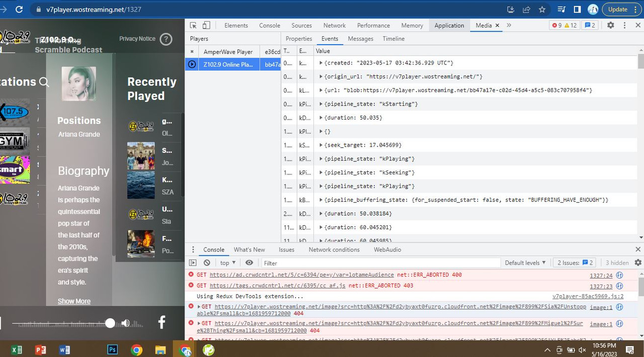Expand the seek_target 17.045699 object
Image resolution: width=644 pixels, height=357 pixels.
coord(321,145)
